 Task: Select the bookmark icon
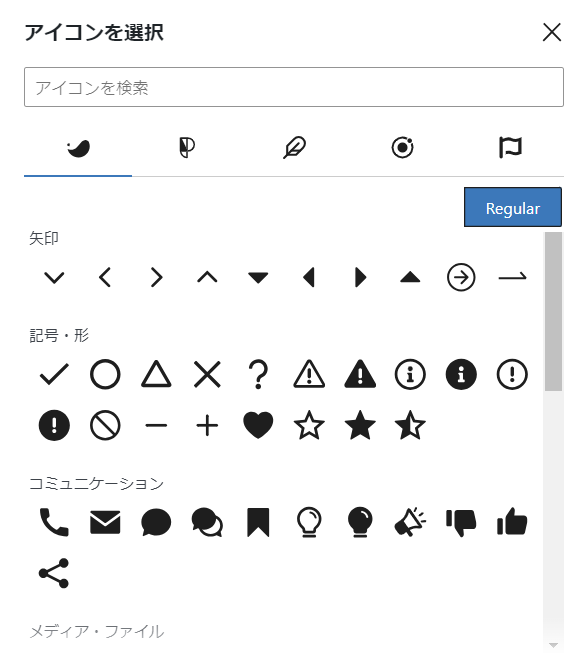(258, 522)
